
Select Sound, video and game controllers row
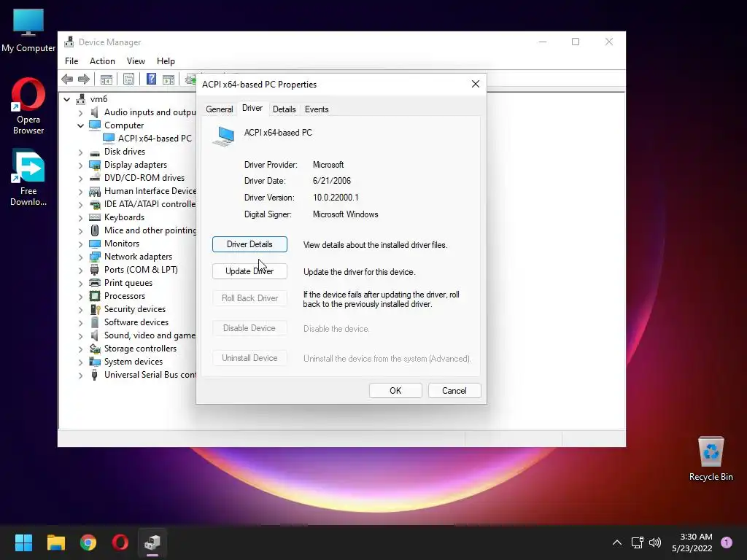[150, 335]
